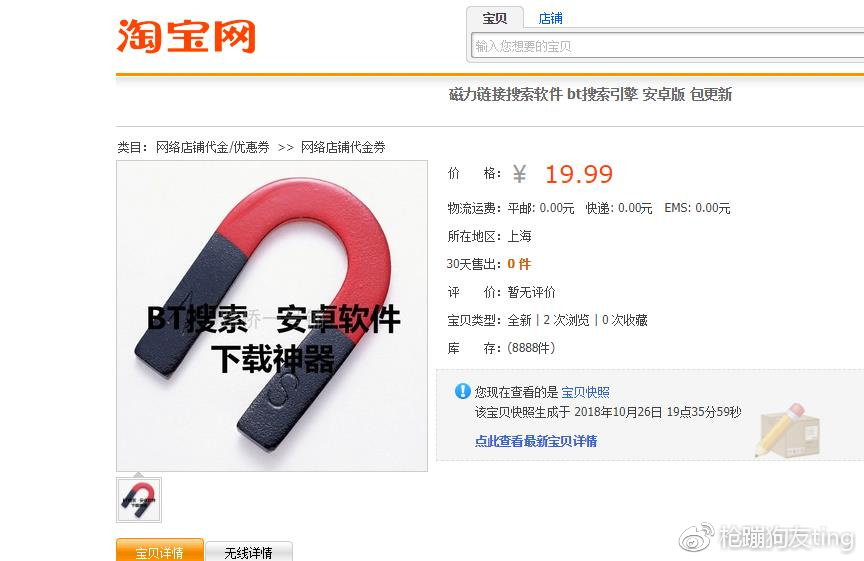Click the Weibo eye logo watermark
The height and width of the screenshot is (561, 864).
click(696, 538)
